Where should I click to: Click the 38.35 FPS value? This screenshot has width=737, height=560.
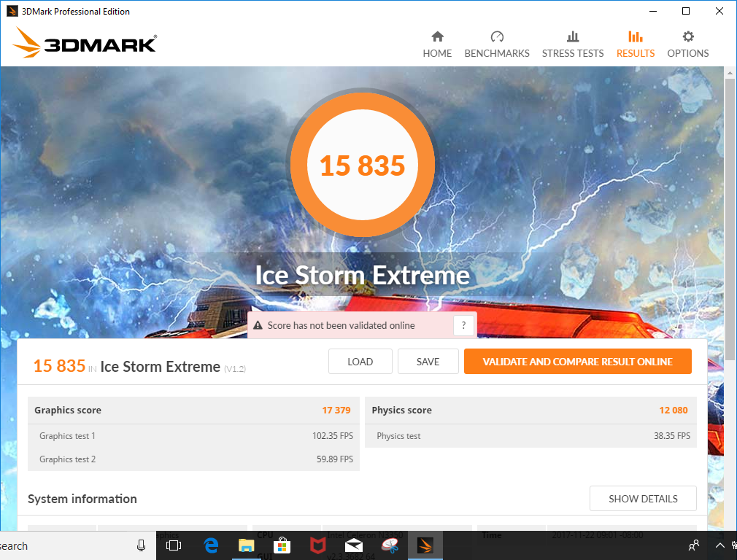[x=672, y=436]
